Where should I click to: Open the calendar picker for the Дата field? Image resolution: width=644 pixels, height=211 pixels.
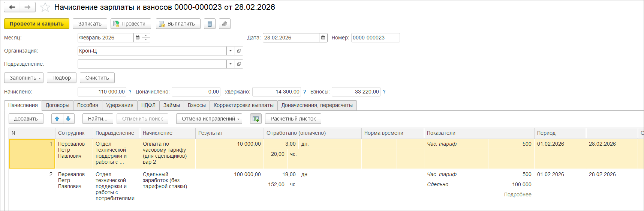[x=323, y=38]
